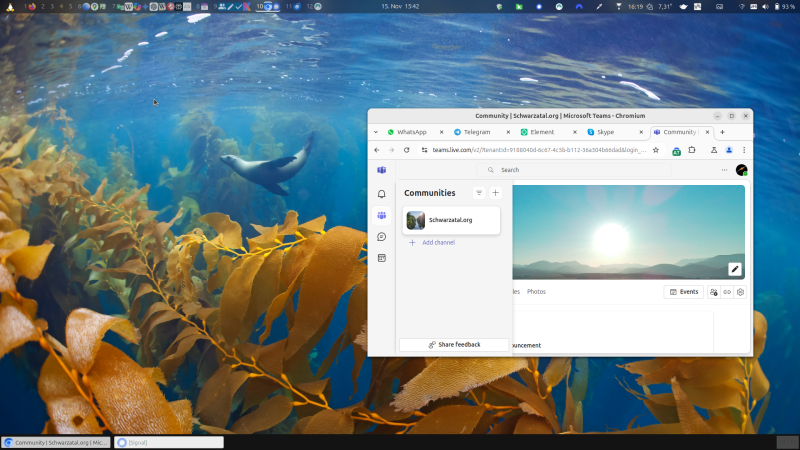
Task: Open the manage members icon
Action: (714, 292)
